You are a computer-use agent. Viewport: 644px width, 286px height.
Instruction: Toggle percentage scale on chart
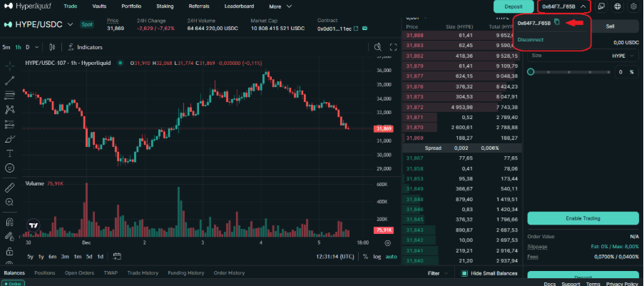(x=365, y=257)
